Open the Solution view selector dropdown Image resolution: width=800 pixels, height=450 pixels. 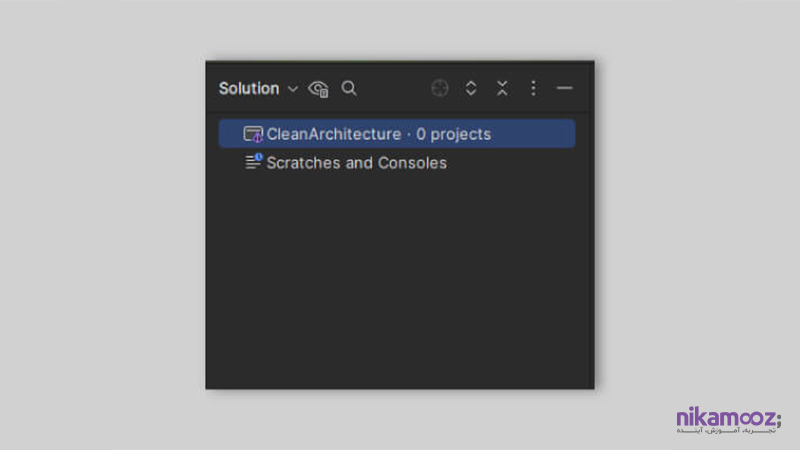coord(258,89)
